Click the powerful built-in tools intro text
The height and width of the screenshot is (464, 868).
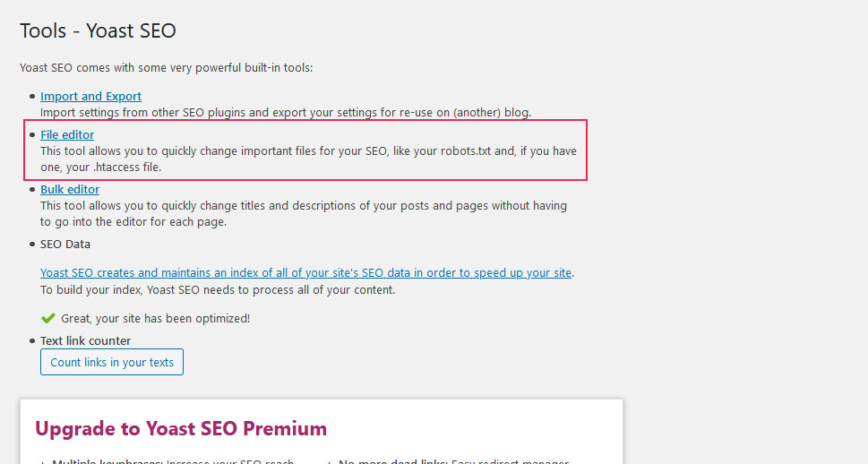coord(166,68)
